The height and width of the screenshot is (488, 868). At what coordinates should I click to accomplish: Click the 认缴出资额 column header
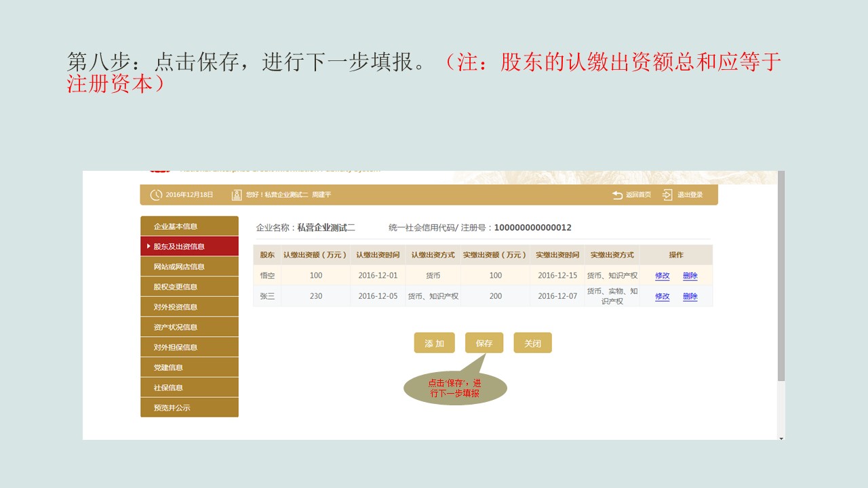[315, 256]
